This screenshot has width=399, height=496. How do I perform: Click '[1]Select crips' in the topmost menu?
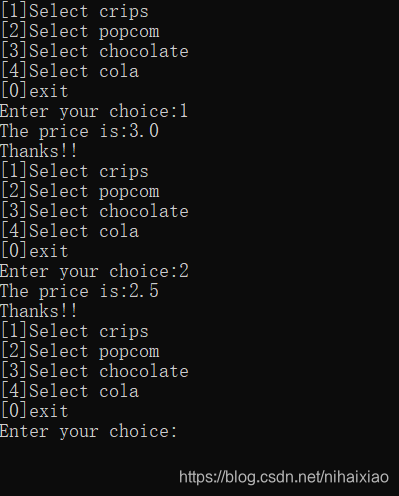[75, 12]
